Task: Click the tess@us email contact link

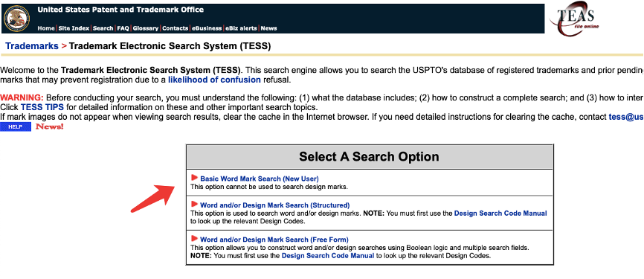Action: (626, 117)
